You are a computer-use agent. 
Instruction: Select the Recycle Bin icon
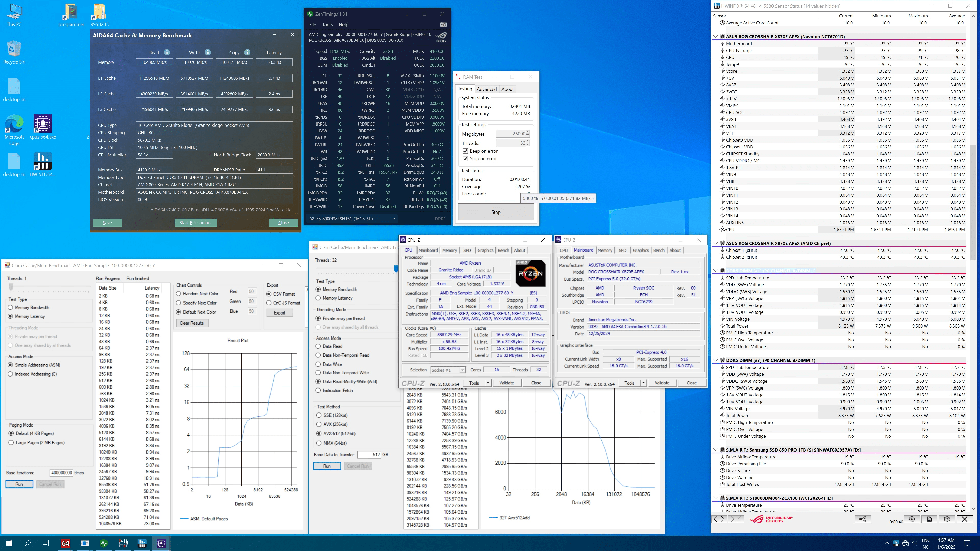click(x=14, y=53)
